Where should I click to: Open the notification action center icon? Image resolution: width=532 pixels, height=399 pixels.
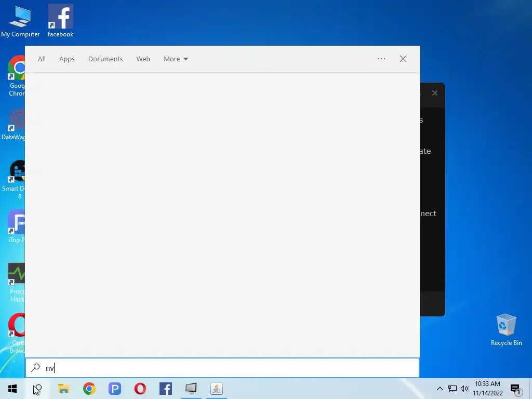pos(515,389)
